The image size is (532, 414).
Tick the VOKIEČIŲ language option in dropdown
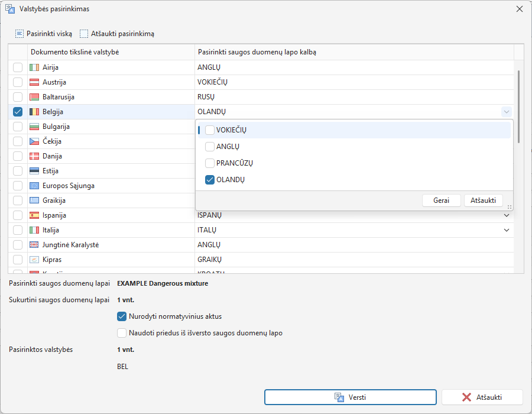coord(210,130)
